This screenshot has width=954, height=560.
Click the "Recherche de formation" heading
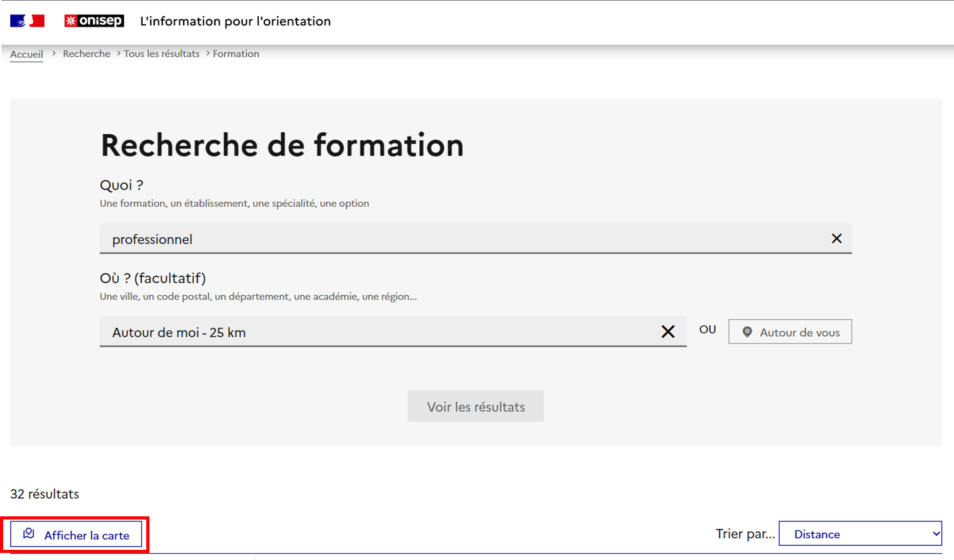[x=282, y=145]
